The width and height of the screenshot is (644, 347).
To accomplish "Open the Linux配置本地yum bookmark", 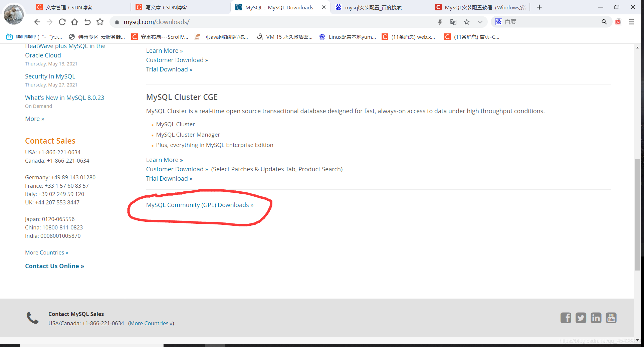I will click(x=347, y=37).
